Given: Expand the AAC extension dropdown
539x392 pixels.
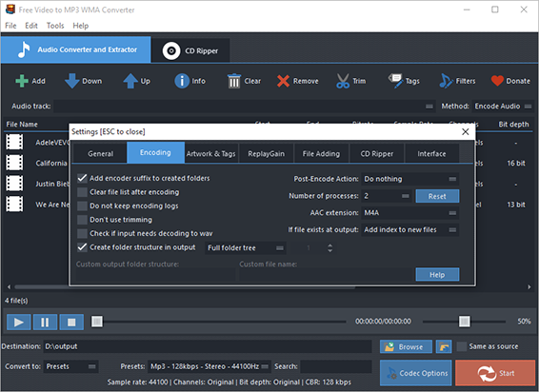Looking at the screenshot, I should 410,213.
